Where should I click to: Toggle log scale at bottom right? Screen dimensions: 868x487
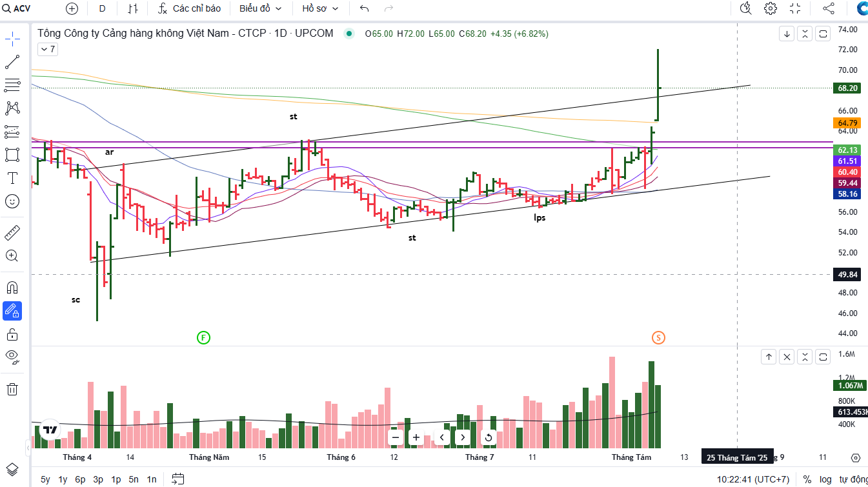click(x=825, y=479)
